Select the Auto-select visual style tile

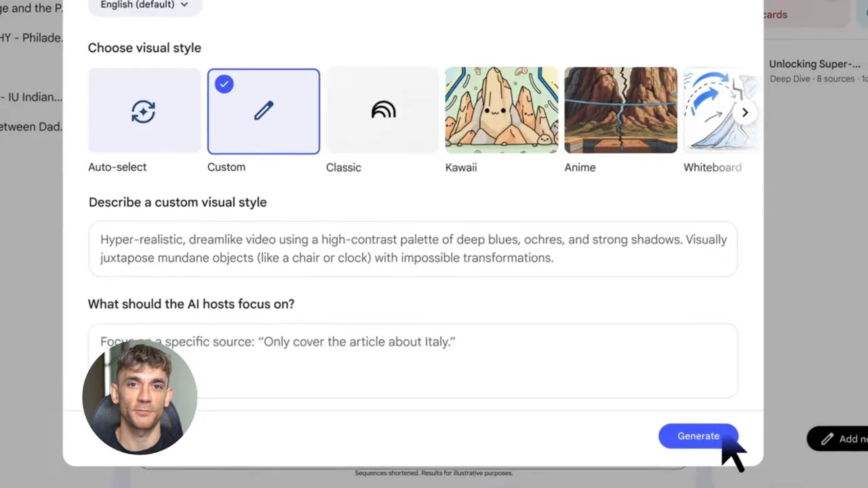144,110
